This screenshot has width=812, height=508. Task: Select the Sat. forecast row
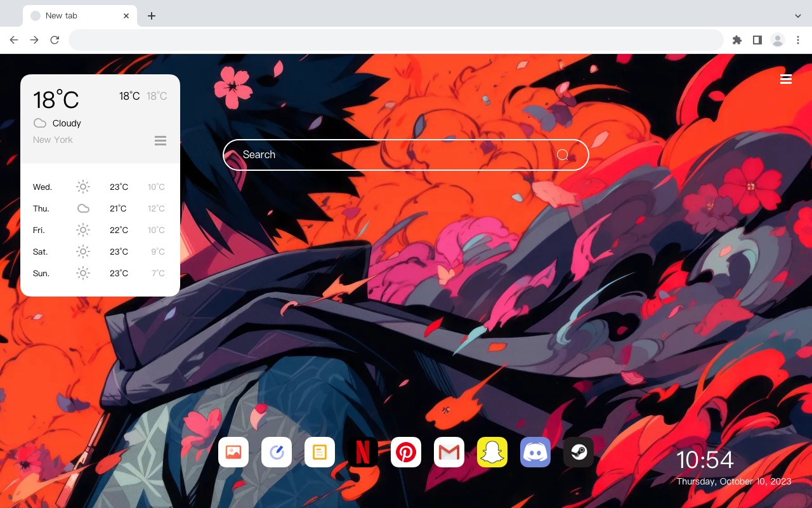(x=100, y=251)
